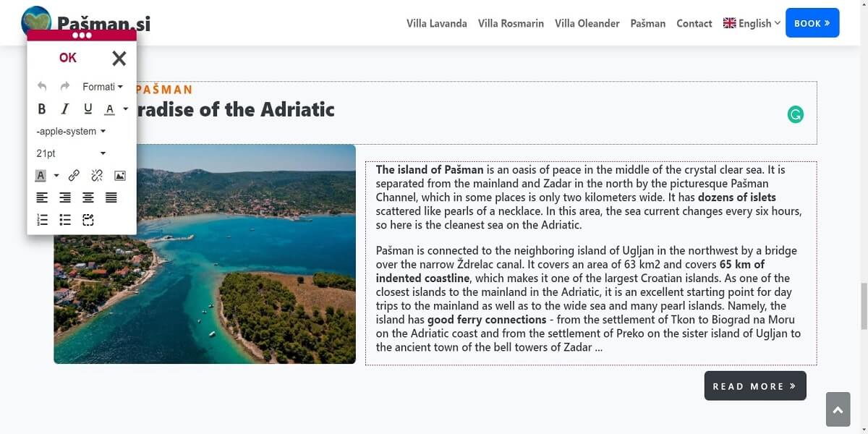Open the Formati dropdown
Screen dimensions: 868x434
pos(102,87)
